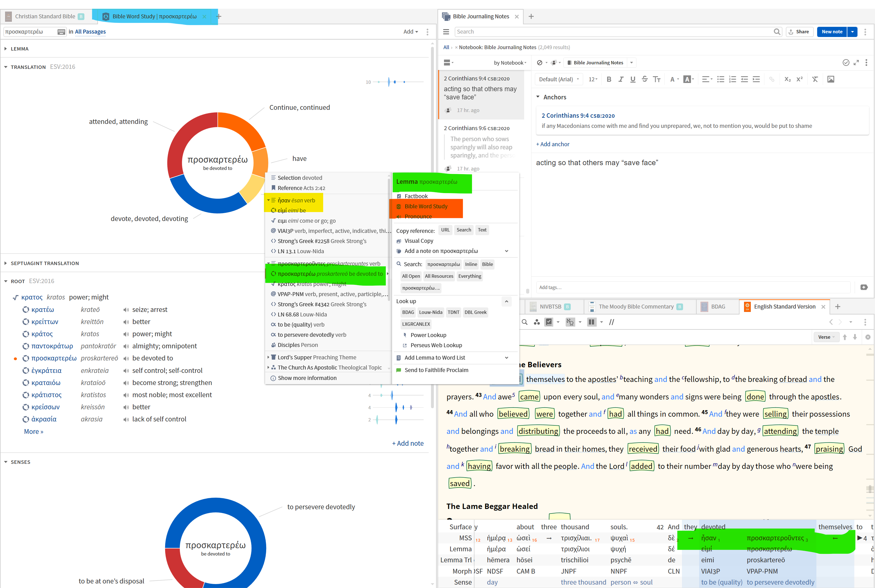Open the notes sidebar hamburger menu
The width and height of the screenshot is (875, 588).
click(x=446, y=32)
